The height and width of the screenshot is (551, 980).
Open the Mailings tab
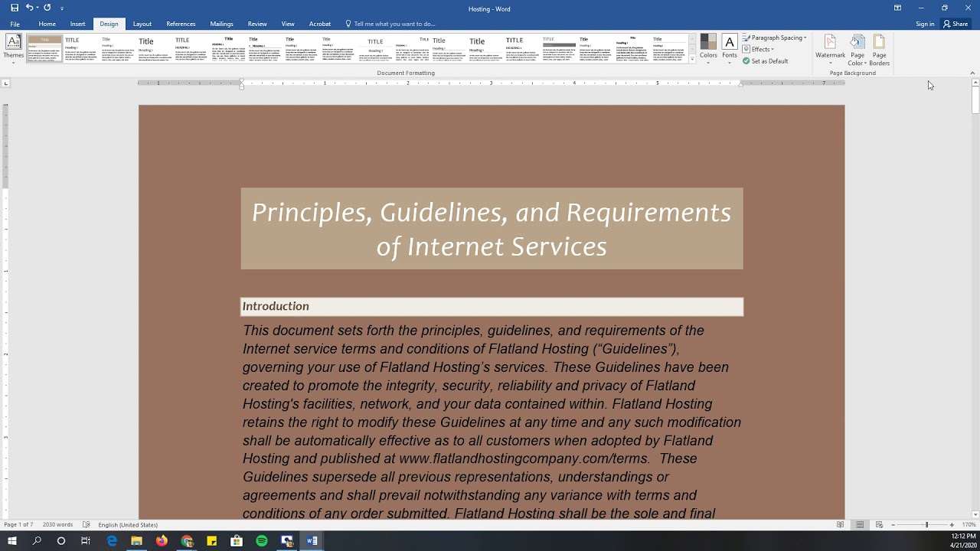[221, 24]
